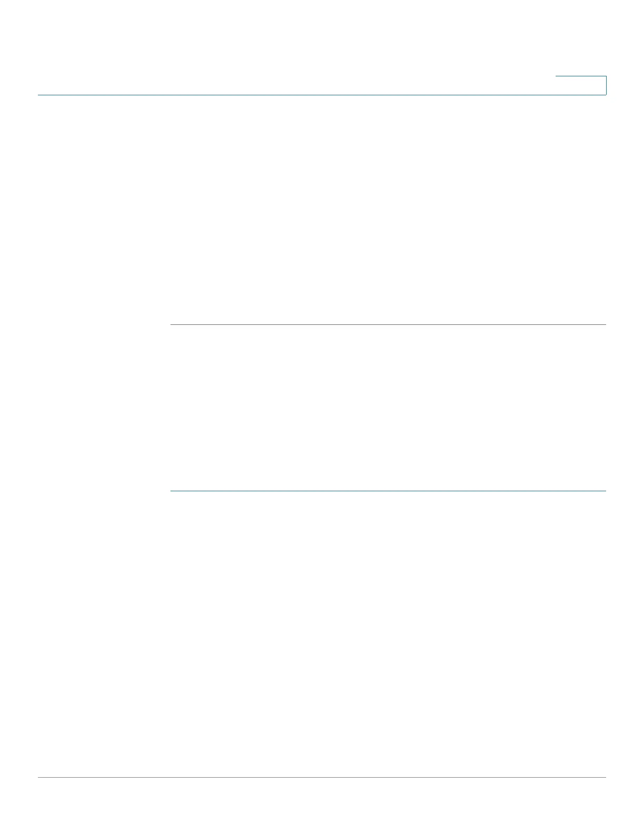
Task: Click the footer rule at the page bottom
Action: (322, 778)
